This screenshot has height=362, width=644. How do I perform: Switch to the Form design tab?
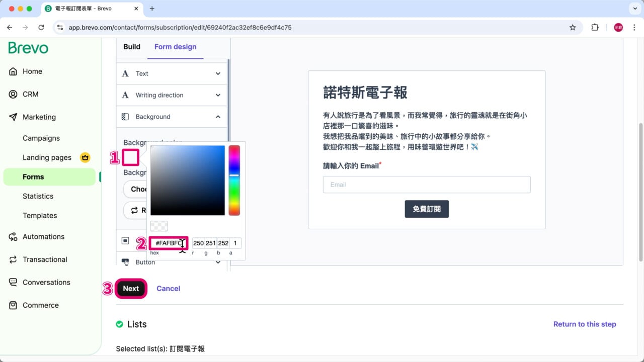[x=175, y=47]
